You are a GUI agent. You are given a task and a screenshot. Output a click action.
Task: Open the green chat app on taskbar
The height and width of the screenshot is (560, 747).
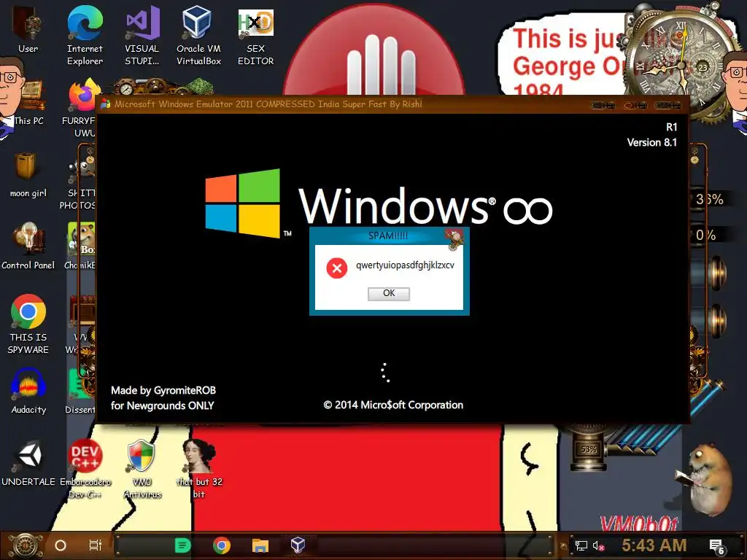182,545
